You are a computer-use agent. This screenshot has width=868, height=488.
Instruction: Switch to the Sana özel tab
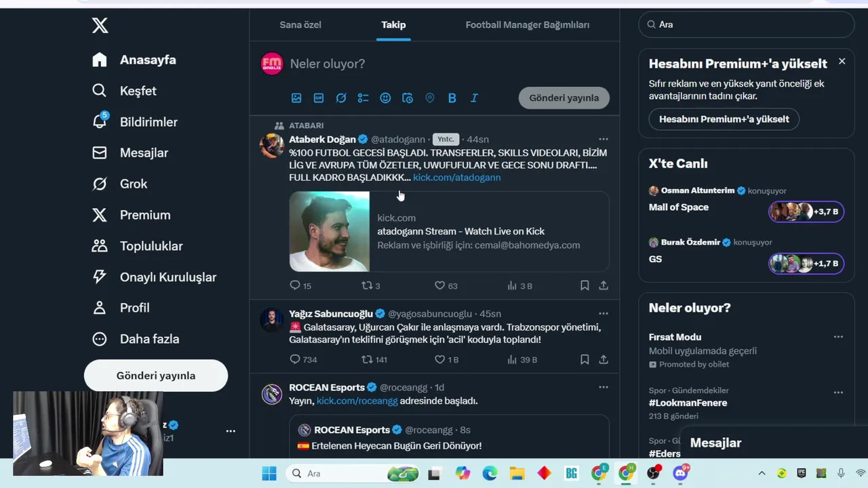(300, 24)
